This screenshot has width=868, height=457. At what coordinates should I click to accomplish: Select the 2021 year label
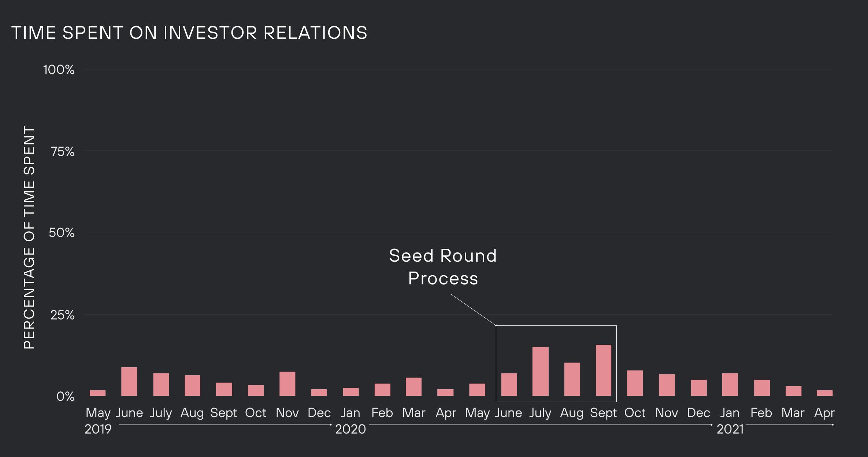(x=730, y=429)
